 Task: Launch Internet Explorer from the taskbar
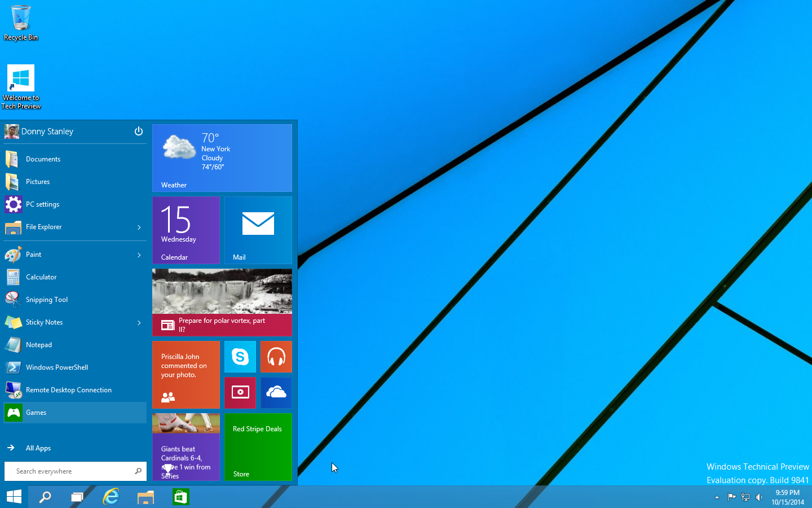pos(111,497)
